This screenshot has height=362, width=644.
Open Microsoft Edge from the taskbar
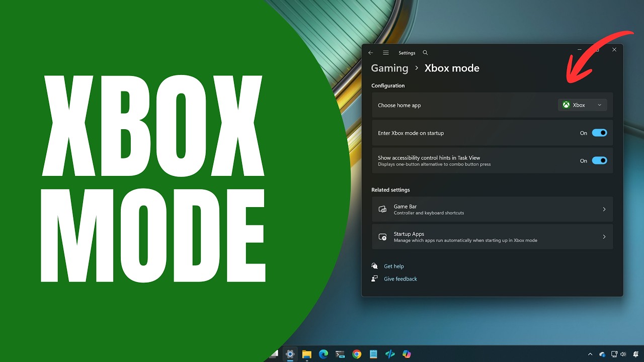[x=323, y=354]
